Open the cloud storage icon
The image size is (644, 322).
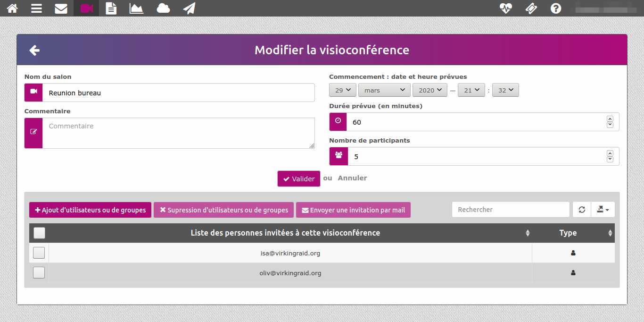pyautogui.click(x=163, y=8)
